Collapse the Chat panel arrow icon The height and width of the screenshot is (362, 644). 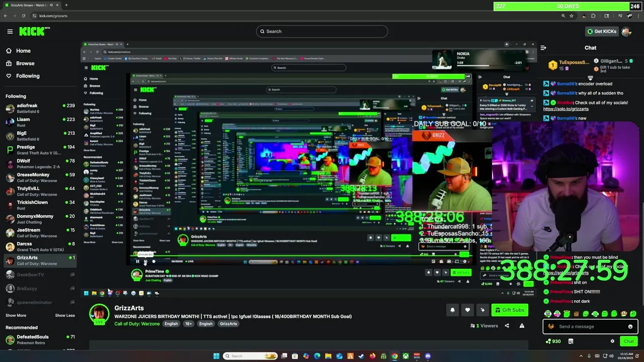[x=543, y=48]
